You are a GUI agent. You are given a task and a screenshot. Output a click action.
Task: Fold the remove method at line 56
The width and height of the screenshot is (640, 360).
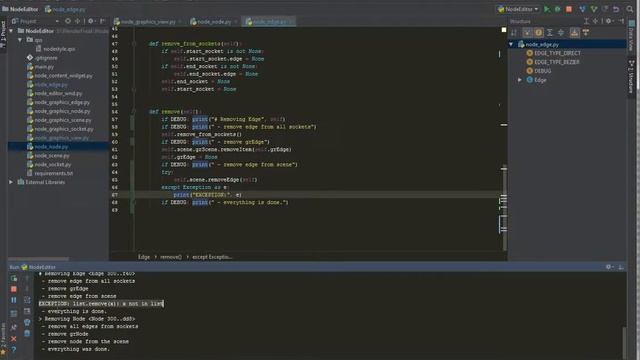tap(133, 111)
